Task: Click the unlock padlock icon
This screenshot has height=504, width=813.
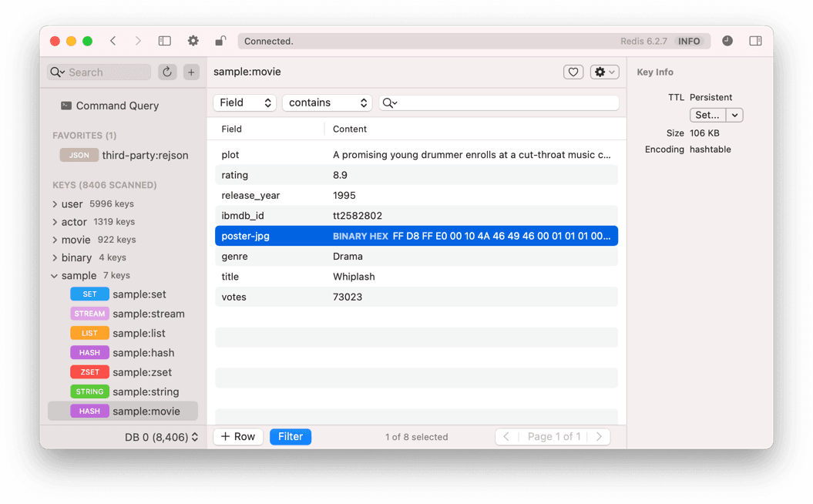Action: [x=220, y=41]
